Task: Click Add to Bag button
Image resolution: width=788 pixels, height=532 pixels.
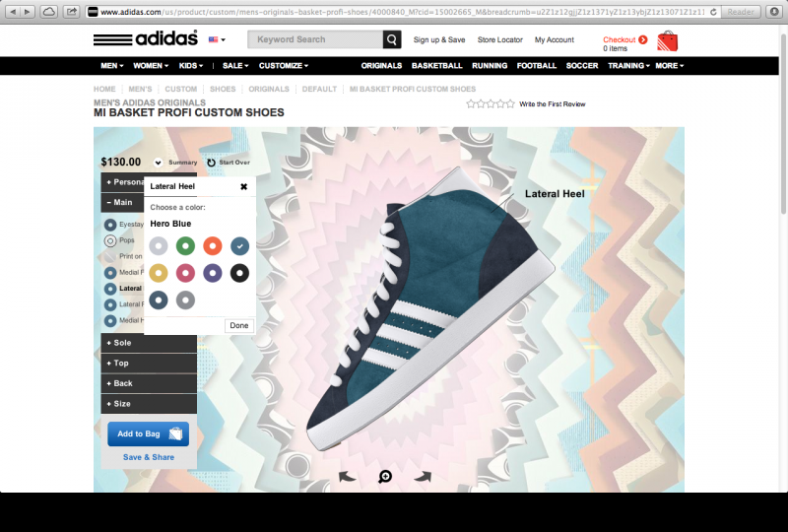Action: coord(149,433)
